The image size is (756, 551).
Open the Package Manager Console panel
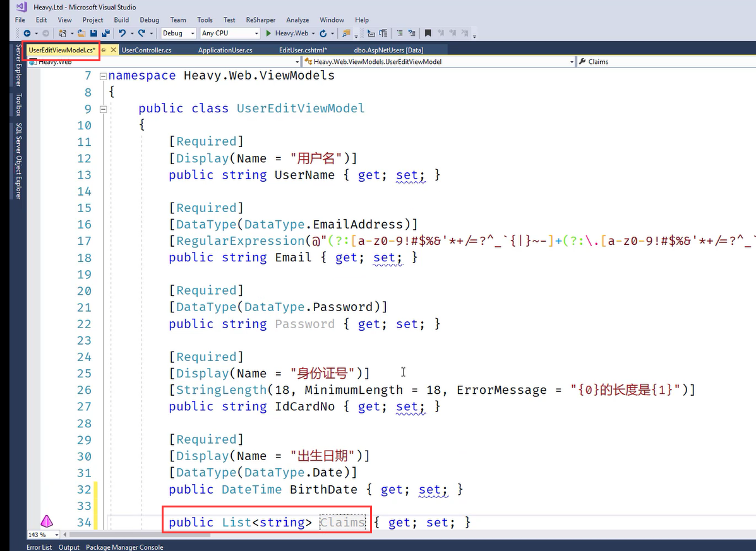pos(124,547)
